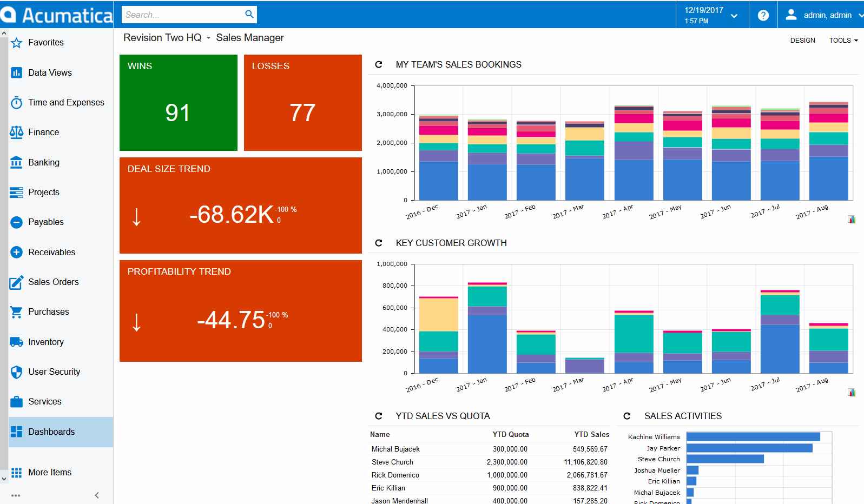Viewport: 864px width, 504px height.
Task: Click the Receivables plus-circle icon
Action: (17, 252)
